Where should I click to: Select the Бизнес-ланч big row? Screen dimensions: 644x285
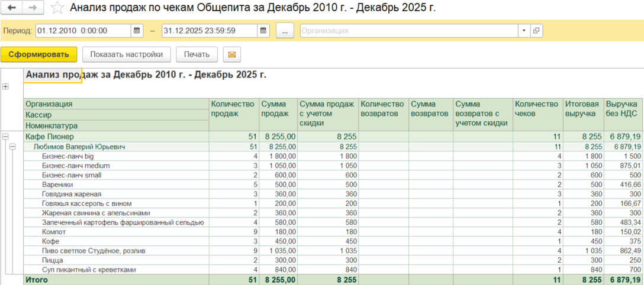68,156
